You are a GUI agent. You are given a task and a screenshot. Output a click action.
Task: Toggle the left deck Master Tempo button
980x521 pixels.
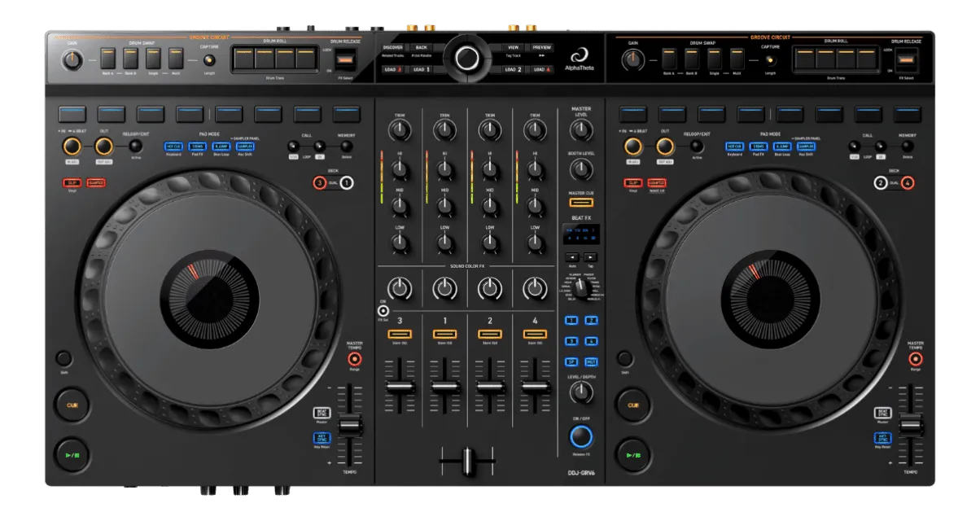354,359
